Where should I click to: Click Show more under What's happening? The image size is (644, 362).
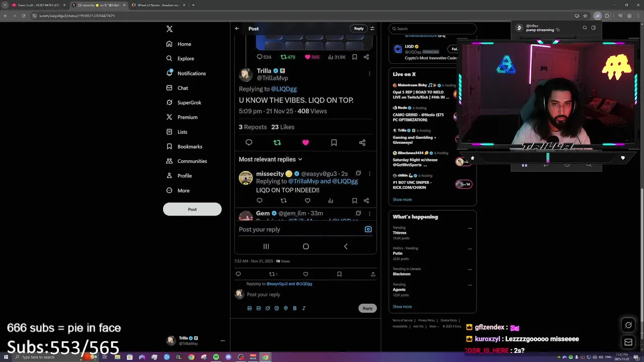(402, 307)
